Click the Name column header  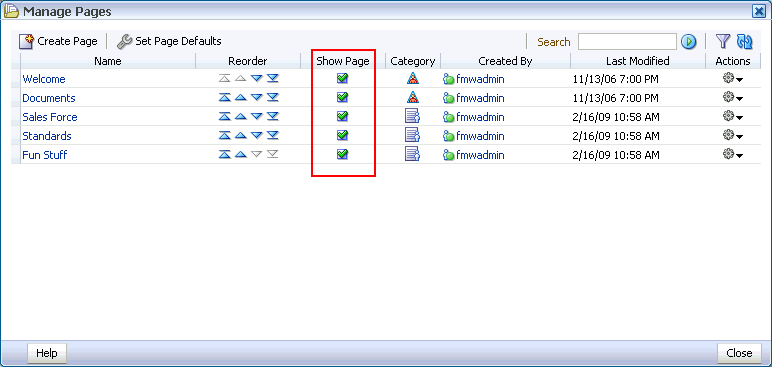(108, 61)
